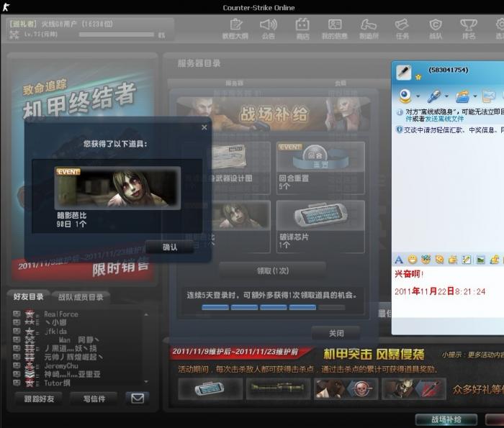Select the 回合重置 round reset reward card
This screenshot has height=428, width=504.
[x=320, y=168]
